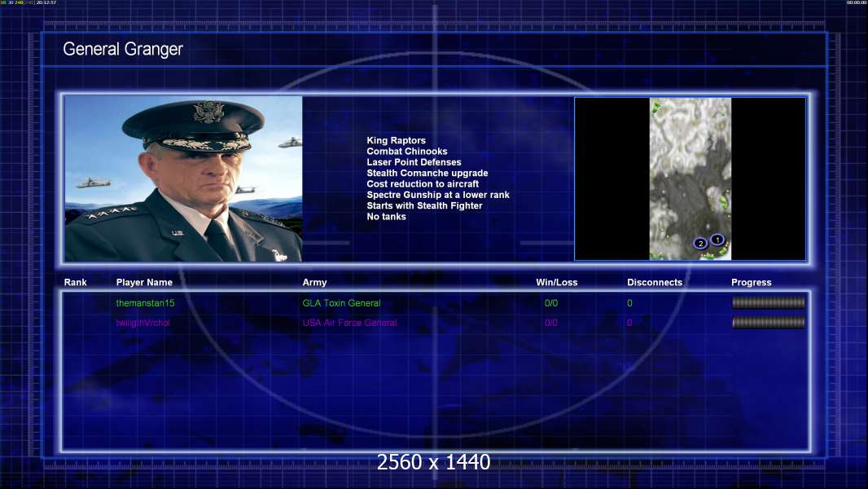Viewport: 868px width, 489px height.
Task: Click the Disconnects column header
Action: pyautogui.click(x=655, y=283)
